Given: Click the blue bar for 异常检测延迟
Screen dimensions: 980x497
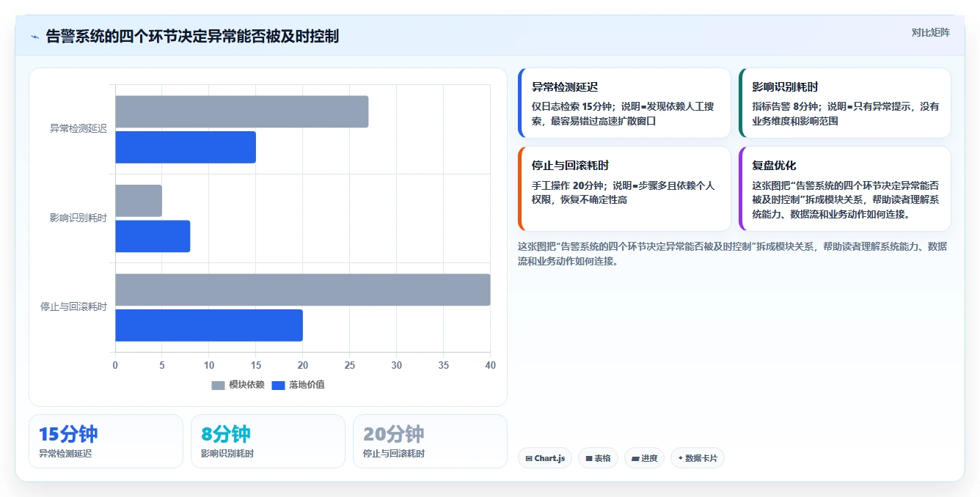Looking at the screenshot, I should [x=186, y=147].
